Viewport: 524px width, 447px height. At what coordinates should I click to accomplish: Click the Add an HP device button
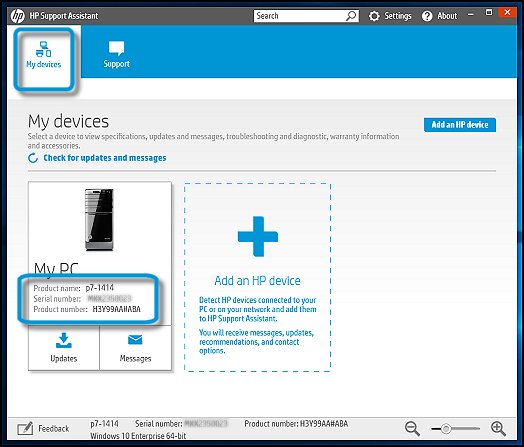coord(460,125)
